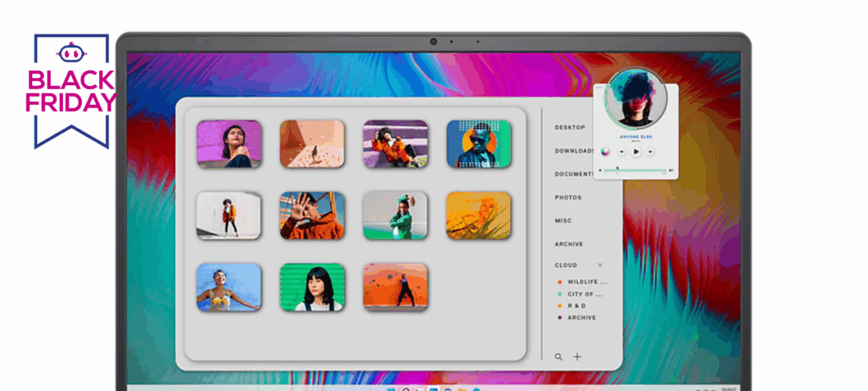This screenshot has width=868, height=391.
Task: Click the Anyone Else song title
Action: [x=635, y=136]
